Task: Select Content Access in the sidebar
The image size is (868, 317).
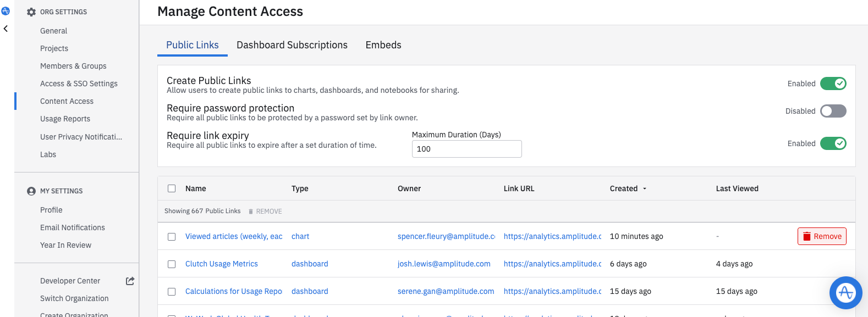Action: pos(67,101)
